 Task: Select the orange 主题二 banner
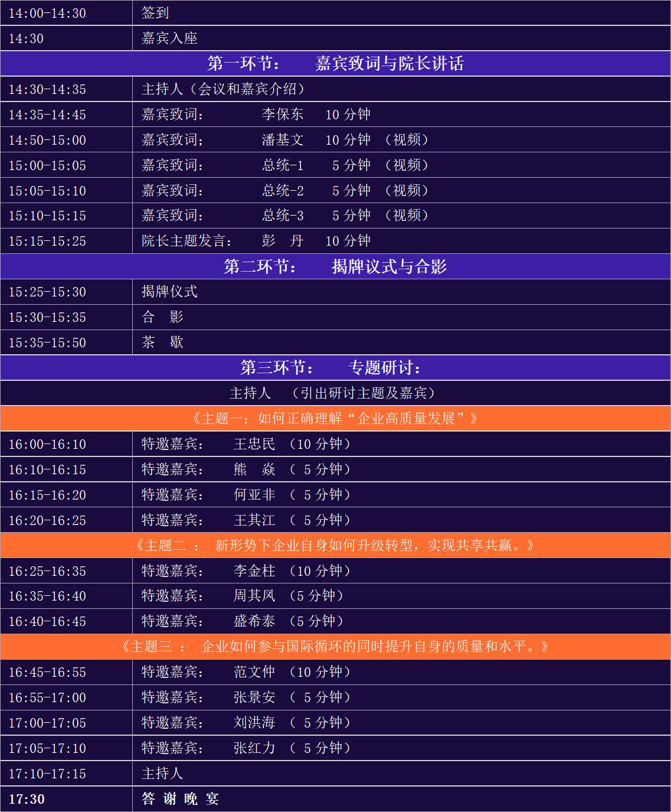(335, 545)
